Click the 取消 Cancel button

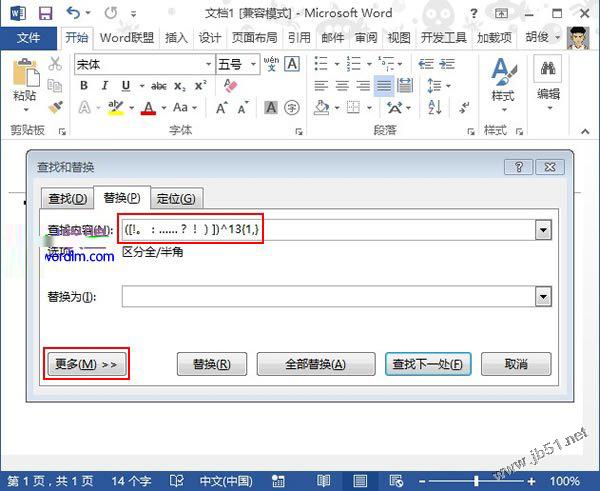516,364
